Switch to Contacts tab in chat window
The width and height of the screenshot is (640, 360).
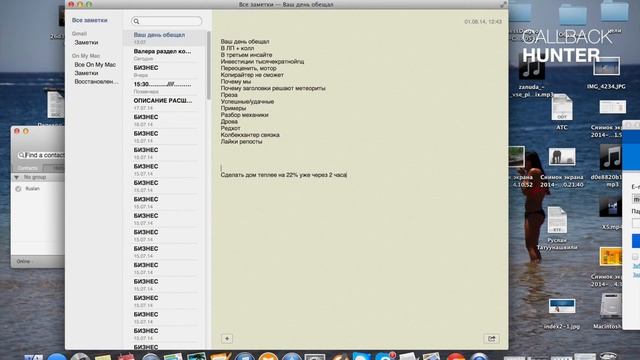[x=28, y=168]
